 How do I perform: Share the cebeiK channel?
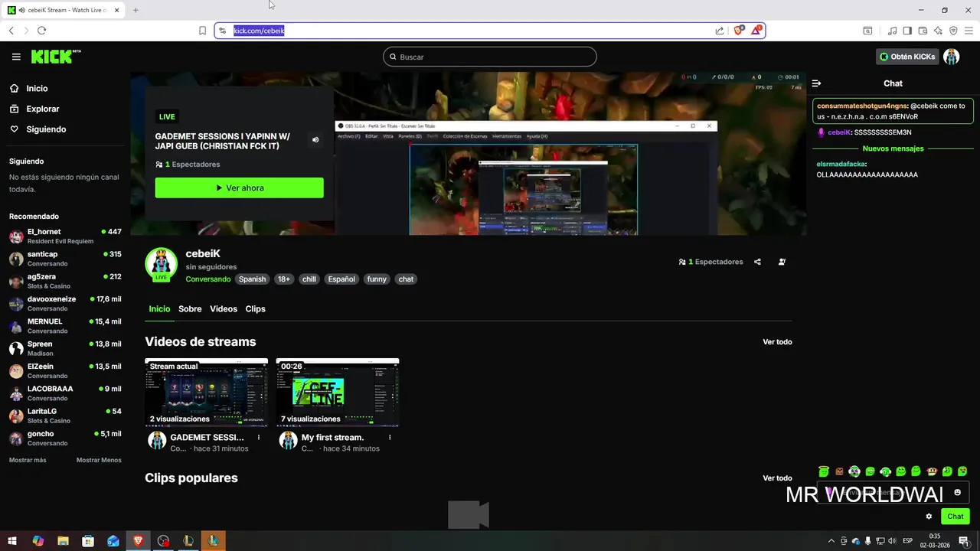(757, 262)
